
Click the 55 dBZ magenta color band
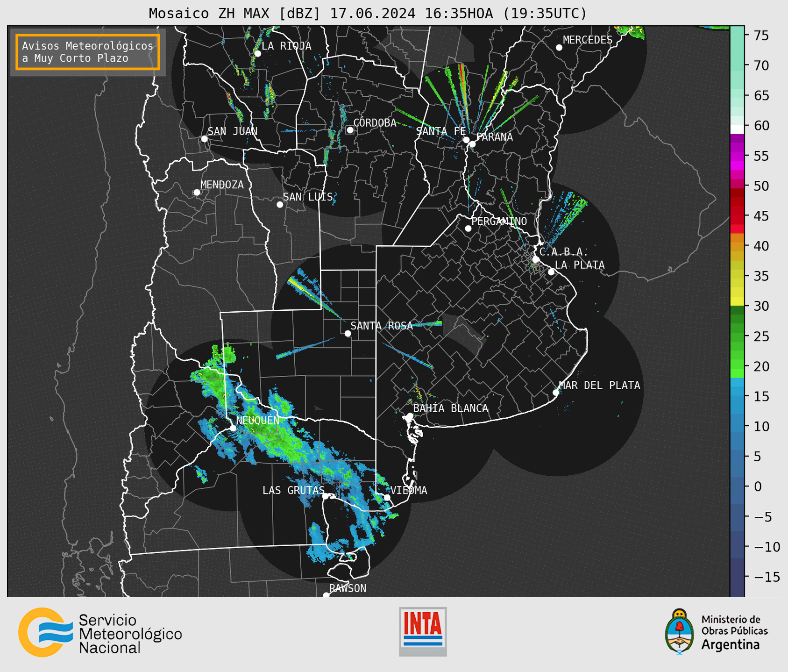click(x=737, y=156)
